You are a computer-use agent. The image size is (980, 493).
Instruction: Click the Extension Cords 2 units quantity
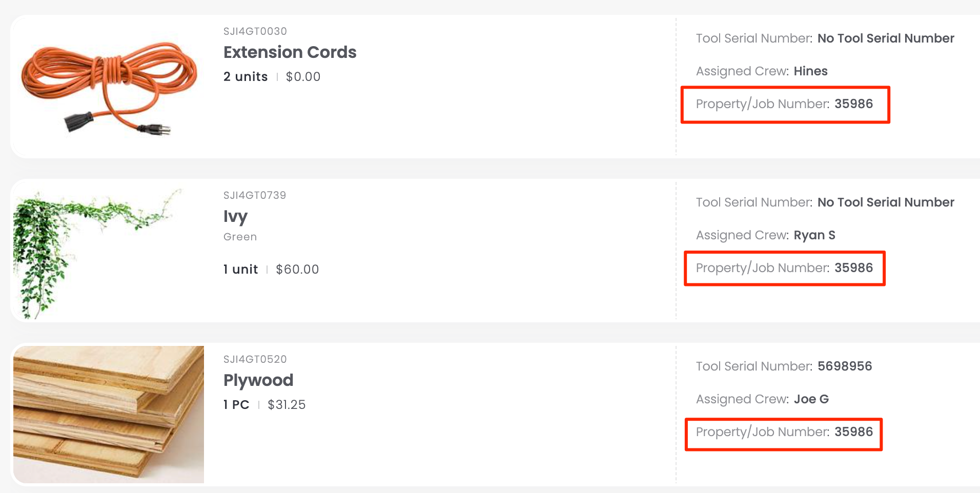click(246, 77)
